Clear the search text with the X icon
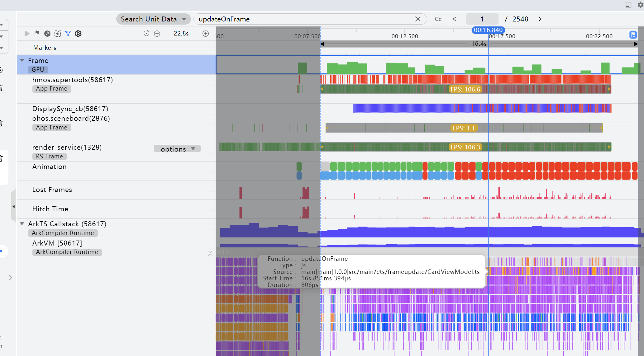Screen dimensions: 644x356 pyautogui.click(x=418, y=19)
